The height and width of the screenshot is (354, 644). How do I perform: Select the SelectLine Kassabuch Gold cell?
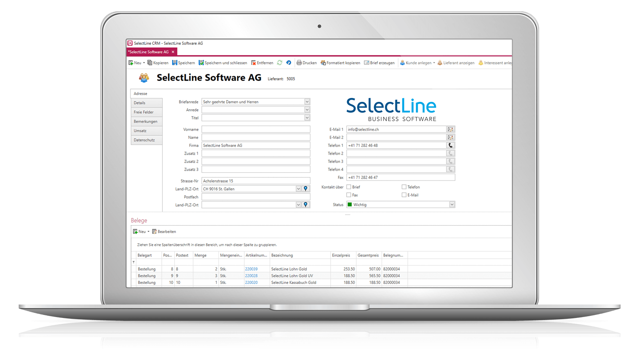pyautogui.click(x=300, y=283)
